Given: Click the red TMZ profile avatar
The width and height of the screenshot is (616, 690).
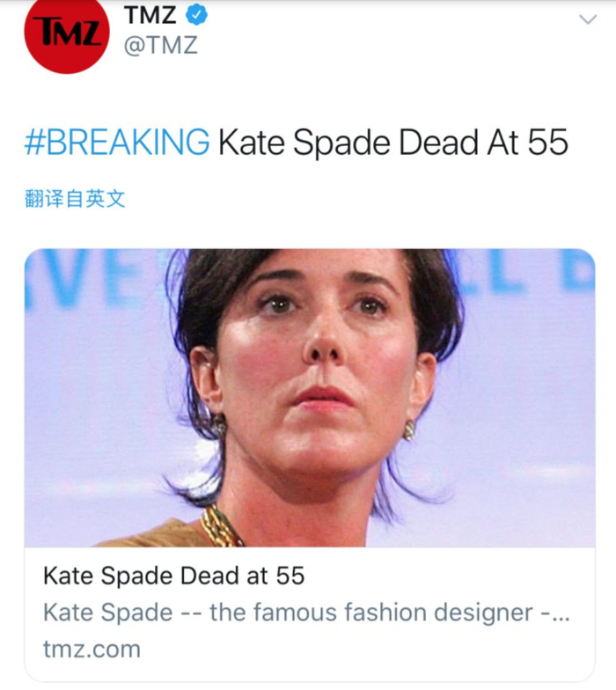Looking at the screenshot, I should click(66, 33).
